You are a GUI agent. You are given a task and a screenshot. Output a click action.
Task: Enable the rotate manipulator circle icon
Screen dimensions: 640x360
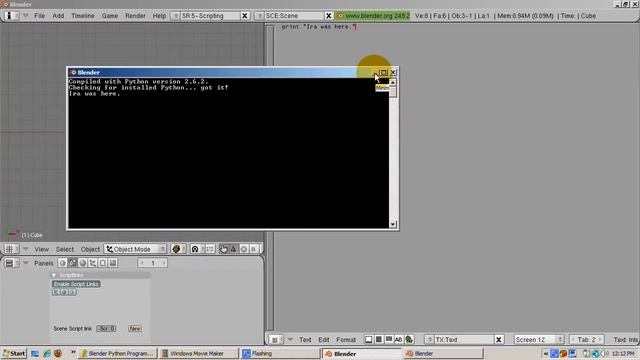coord(244,249)
